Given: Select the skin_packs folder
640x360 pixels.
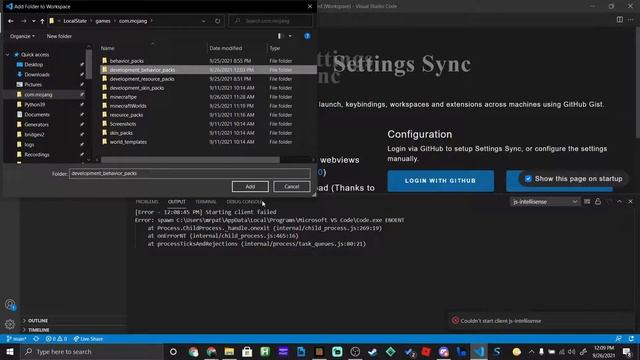Looking at the screenshot, I should [121, 133].
